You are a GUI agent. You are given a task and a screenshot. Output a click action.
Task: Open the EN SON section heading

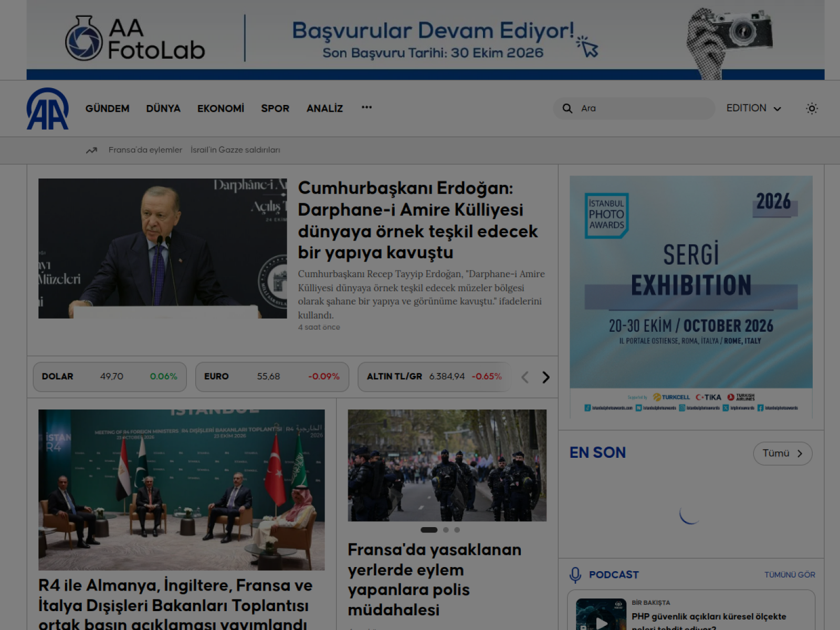coord(597,453)
